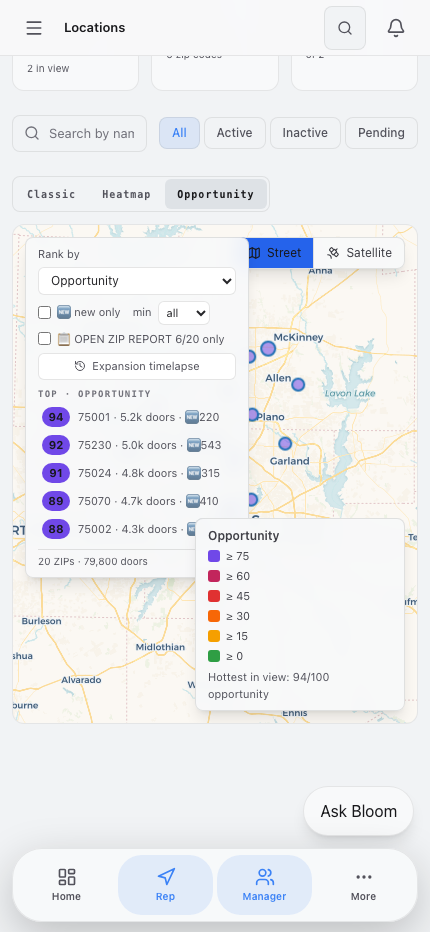Filter locations by Inactive

(305, 133)
